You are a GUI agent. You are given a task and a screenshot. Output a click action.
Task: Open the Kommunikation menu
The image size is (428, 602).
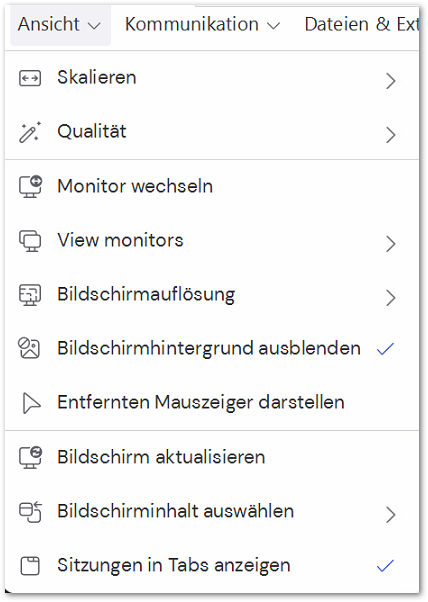click(202, 25)
